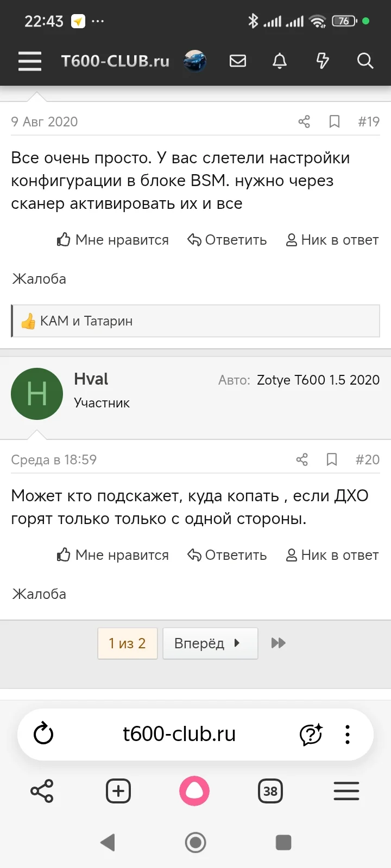Reply to post #19 with Ответить

click(227, 240)
